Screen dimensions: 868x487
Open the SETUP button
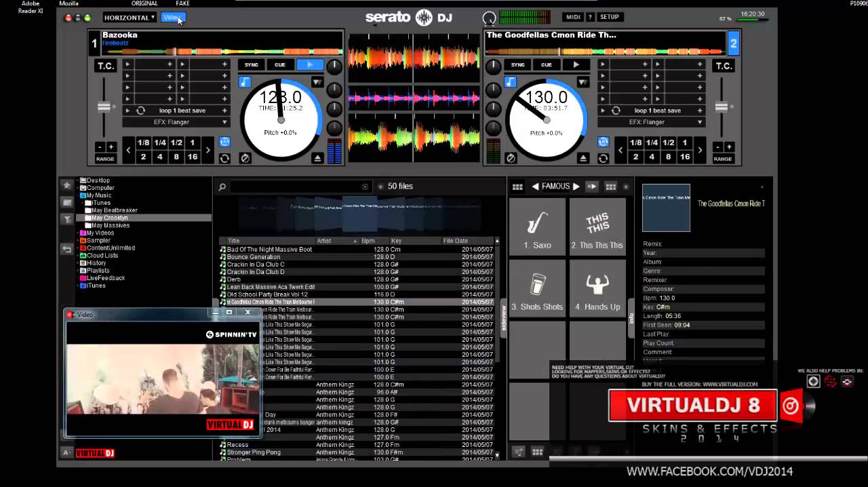click(610, 17)
